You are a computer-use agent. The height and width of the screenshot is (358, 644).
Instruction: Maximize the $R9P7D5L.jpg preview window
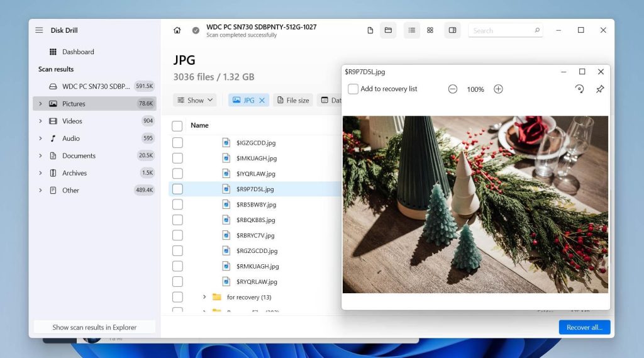[x=582, y=72]
